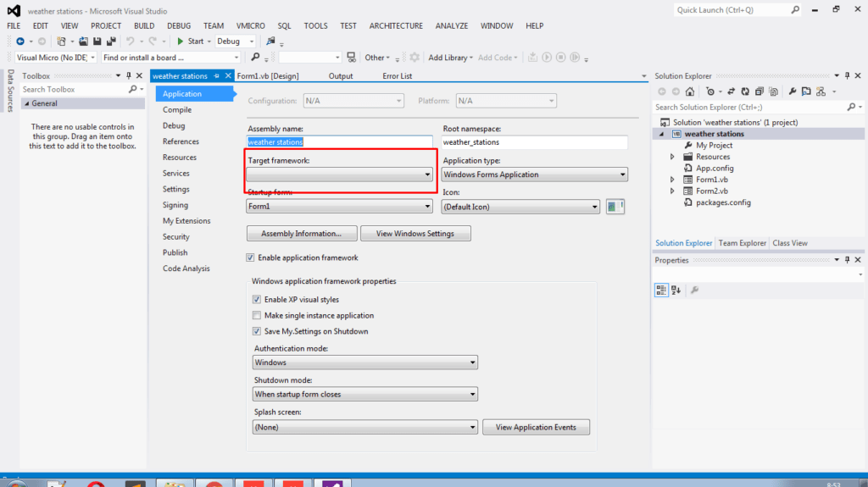Click the Assembly name text field
The height and width of the screenshot is (487, 868).
[x=339, y=142]
